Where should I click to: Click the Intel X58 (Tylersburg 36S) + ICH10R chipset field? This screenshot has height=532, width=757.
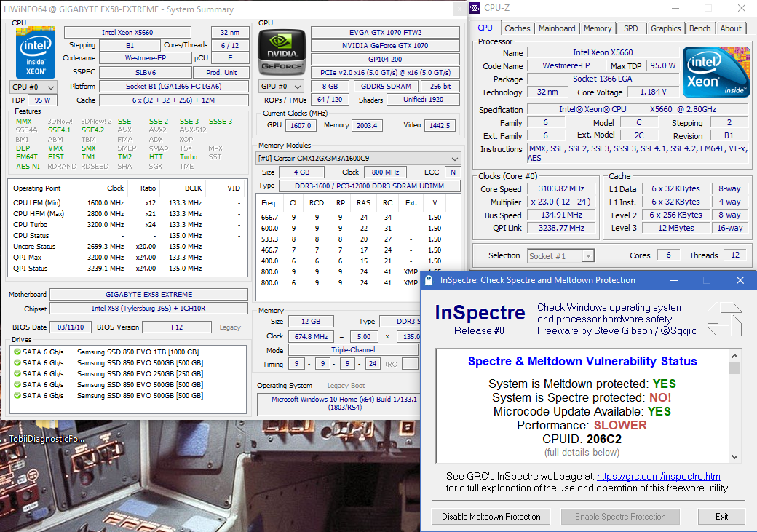tap(148, 308)
